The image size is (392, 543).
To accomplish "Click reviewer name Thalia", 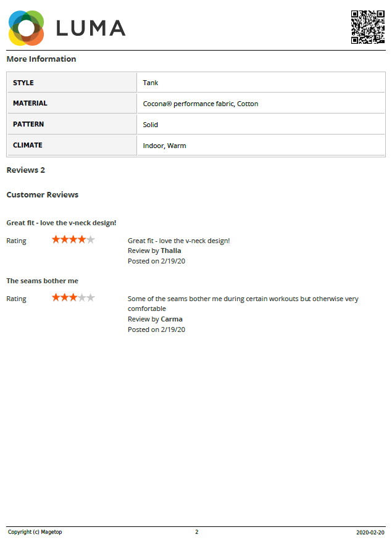I will [171, 251].
